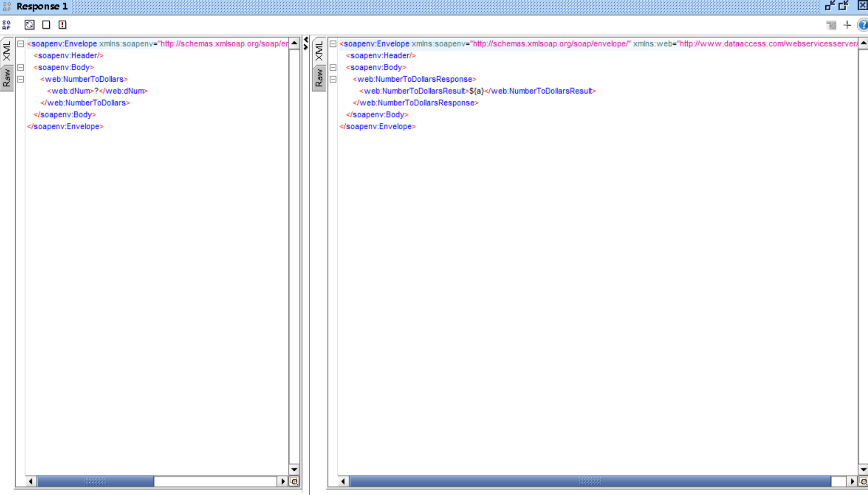Recreate the default mock response
Screen dimensions: 868x495
point(29,25)
